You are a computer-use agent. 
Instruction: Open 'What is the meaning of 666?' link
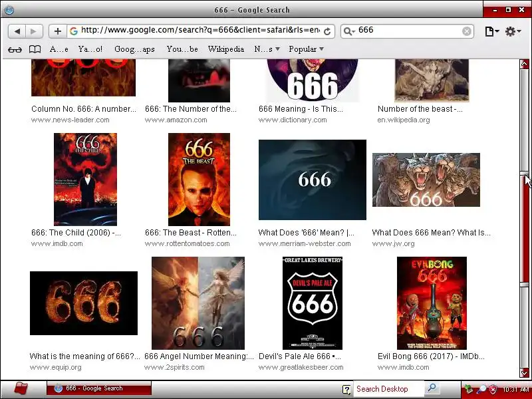pyautogui.click(x=85, y=356)
